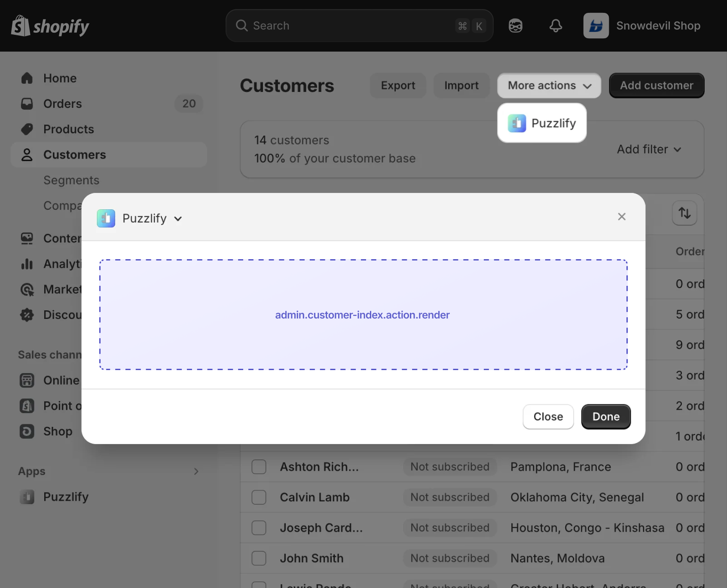Click the Point of Sale icon

[x=27, y=406]
